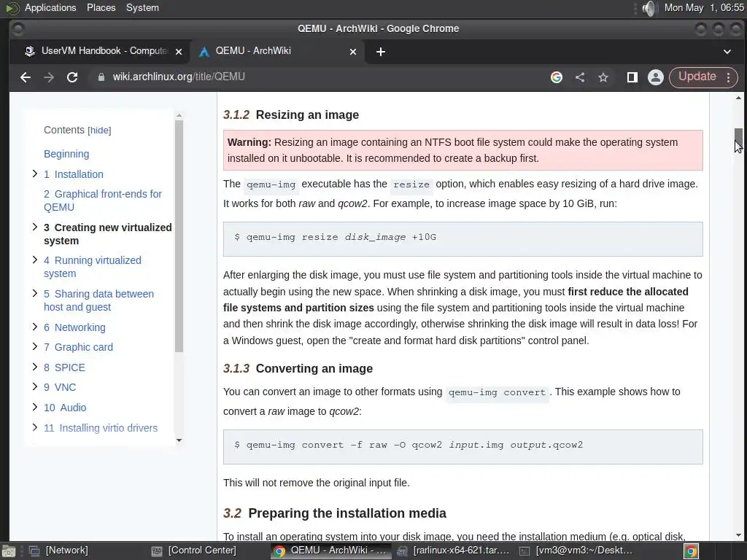Show the desktop via taskbar icon

(x=8, y=551)
